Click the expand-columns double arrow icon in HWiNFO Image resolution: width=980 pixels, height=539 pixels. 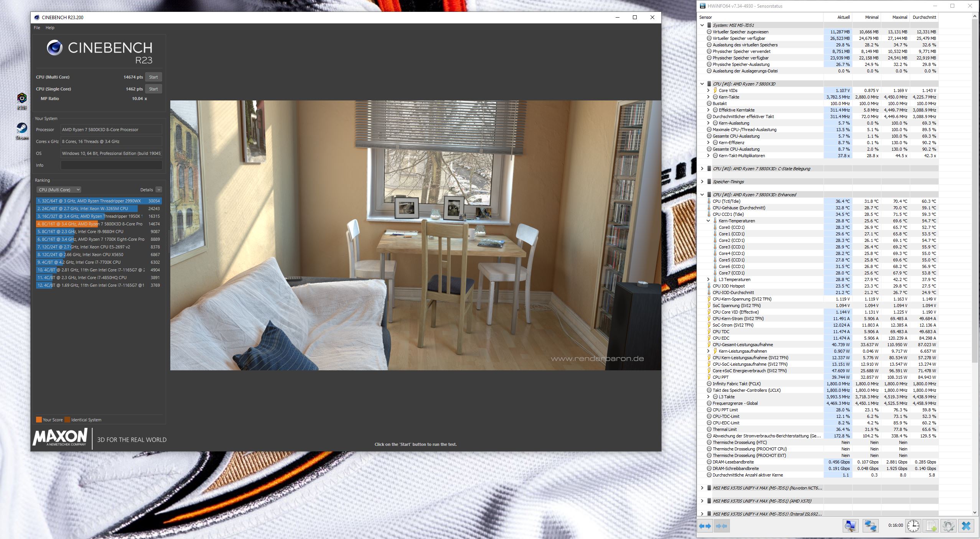[705, 526]
